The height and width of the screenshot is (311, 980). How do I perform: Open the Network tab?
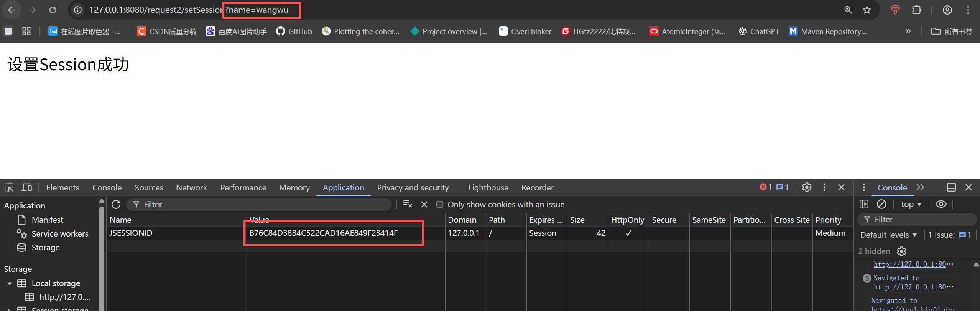pos(191,188)
